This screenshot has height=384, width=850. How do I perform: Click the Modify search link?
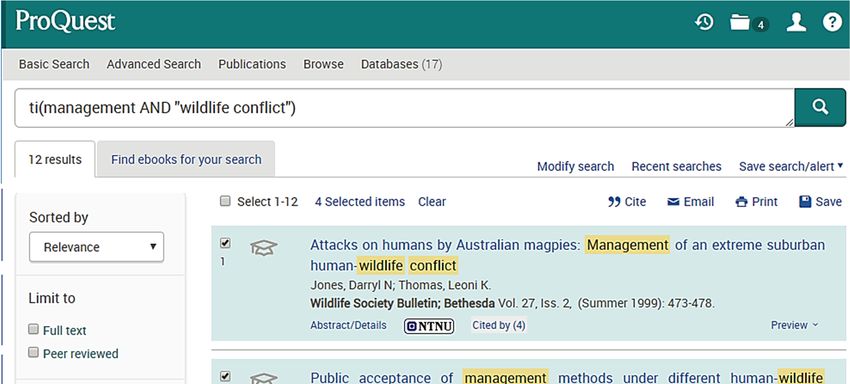[x=575, y=167]
